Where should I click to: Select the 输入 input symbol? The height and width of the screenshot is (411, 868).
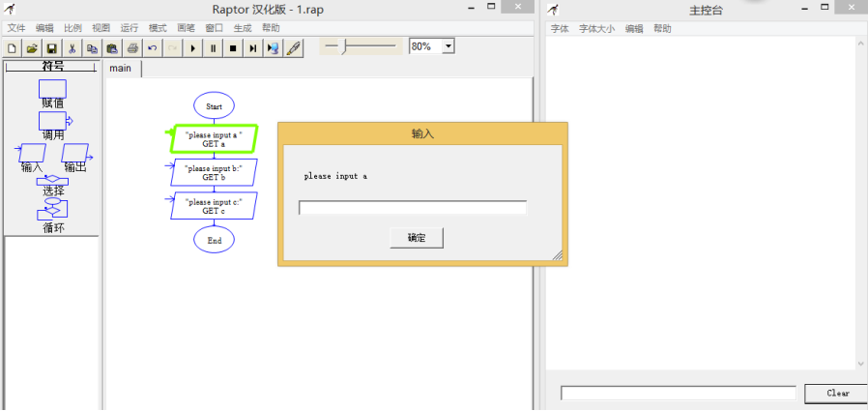32,159
